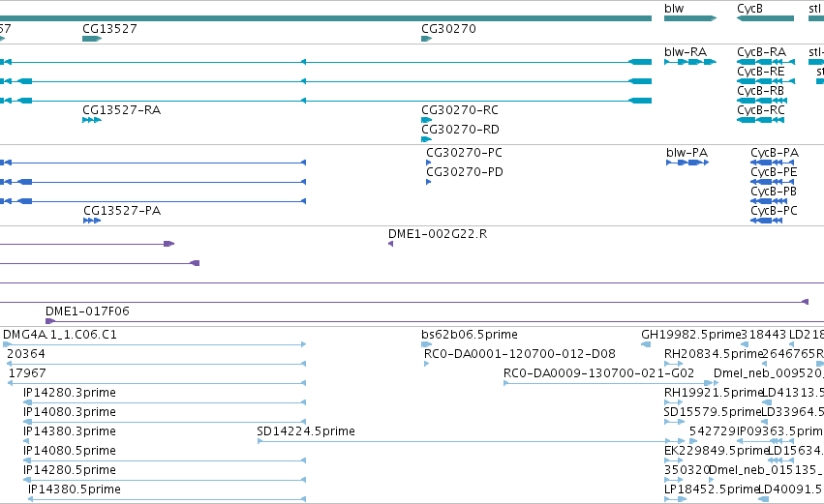Viewport: 824px width, 504px height.
Task: Select the CycB gene label
Action: pos(749,9)
